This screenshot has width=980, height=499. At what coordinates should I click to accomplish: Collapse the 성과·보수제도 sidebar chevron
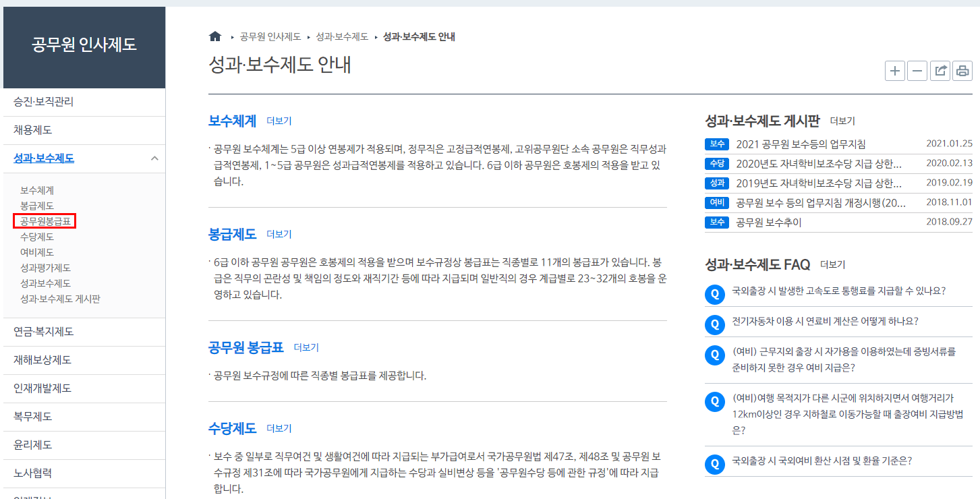tap(154, 158)
